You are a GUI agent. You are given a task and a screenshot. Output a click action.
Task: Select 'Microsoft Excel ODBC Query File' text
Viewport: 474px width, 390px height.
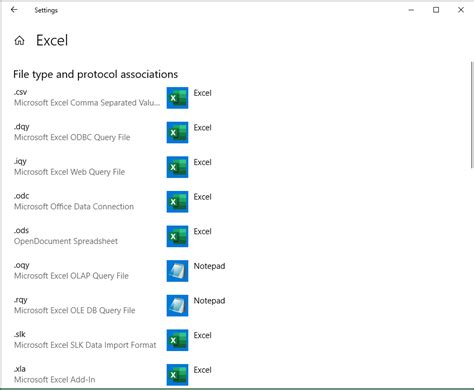[x=72, y=137]
